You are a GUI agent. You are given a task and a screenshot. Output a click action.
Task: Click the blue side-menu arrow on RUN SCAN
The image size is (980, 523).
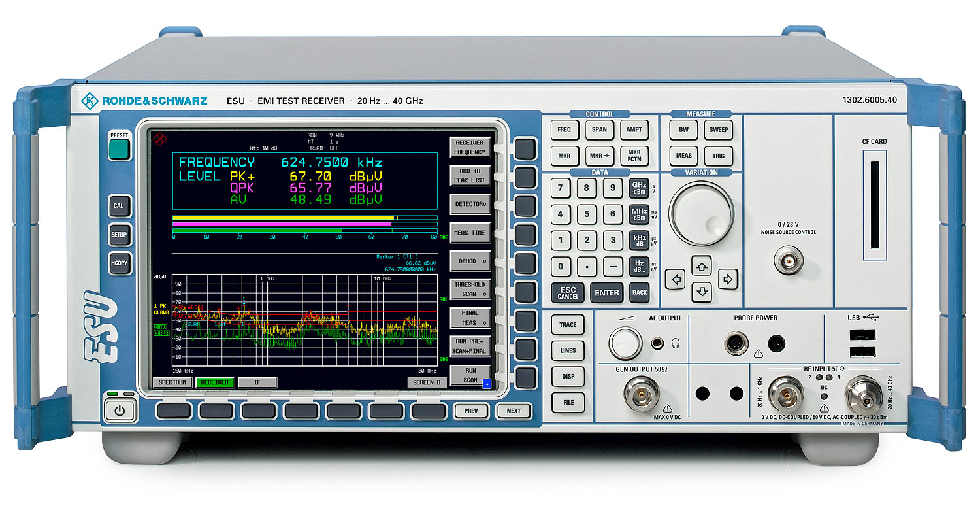[486, 384]
